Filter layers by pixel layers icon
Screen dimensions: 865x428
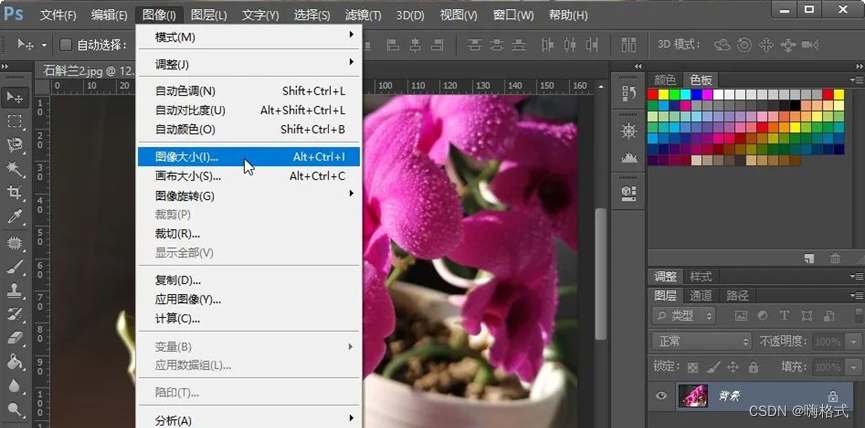click(x=741, y=315)
